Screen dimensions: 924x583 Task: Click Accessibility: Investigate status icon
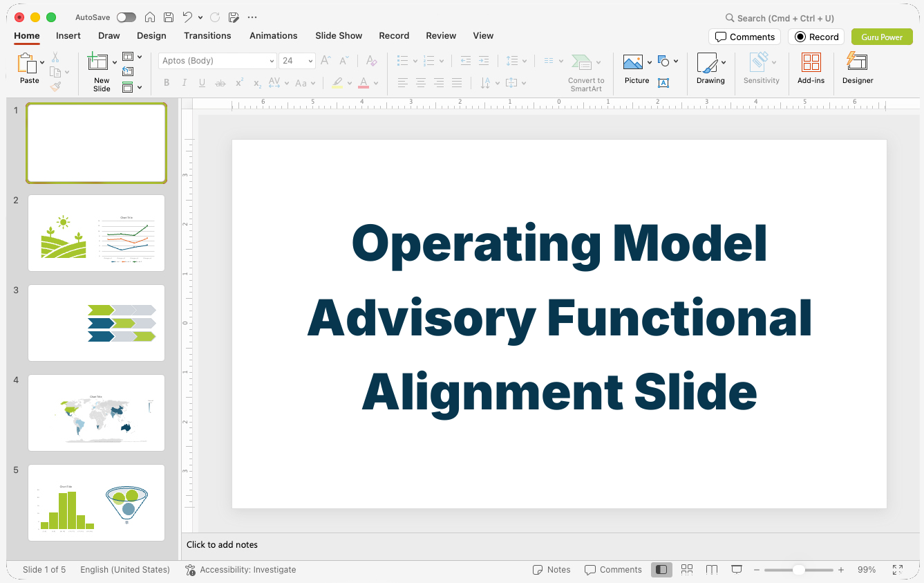click(x=190, y=570)
